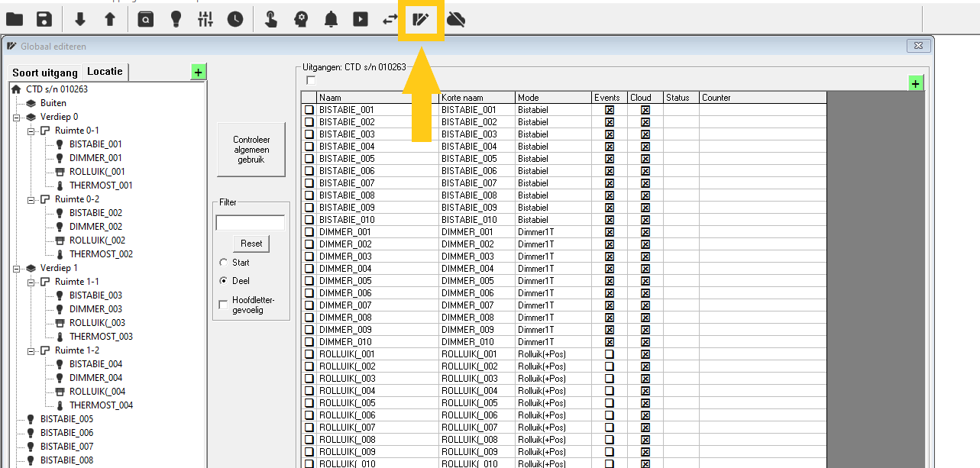Viewport: 980px width, 468px height.
Task: Toggle the Cloud checkbox for BISTABIE_005
Action: pyautogui.click(x=645, y=159)
